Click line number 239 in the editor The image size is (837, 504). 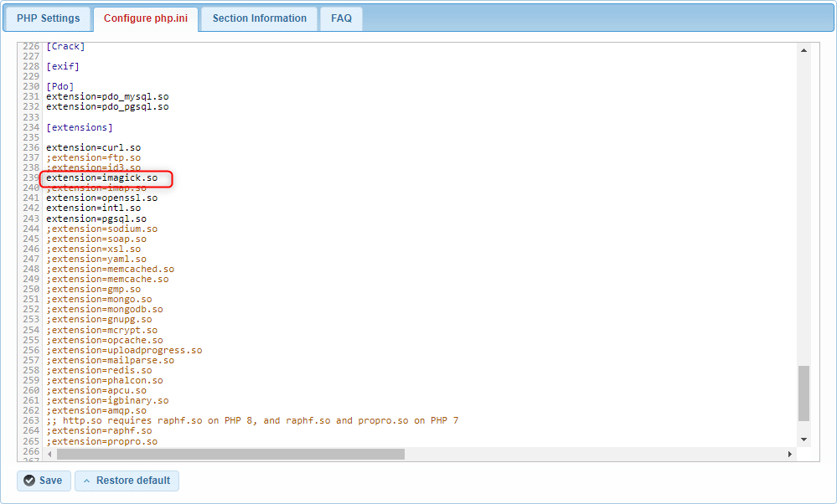click(x=31, y=177)
